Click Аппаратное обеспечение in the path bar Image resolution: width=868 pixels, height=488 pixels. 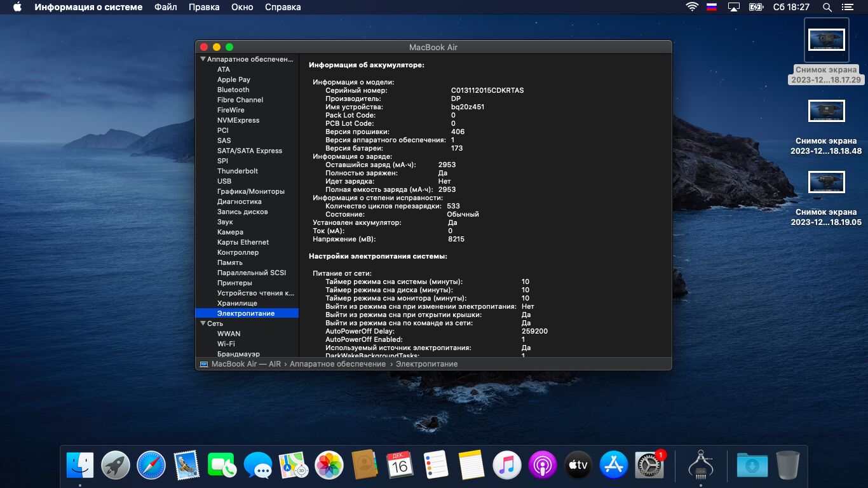coord(337,364)
